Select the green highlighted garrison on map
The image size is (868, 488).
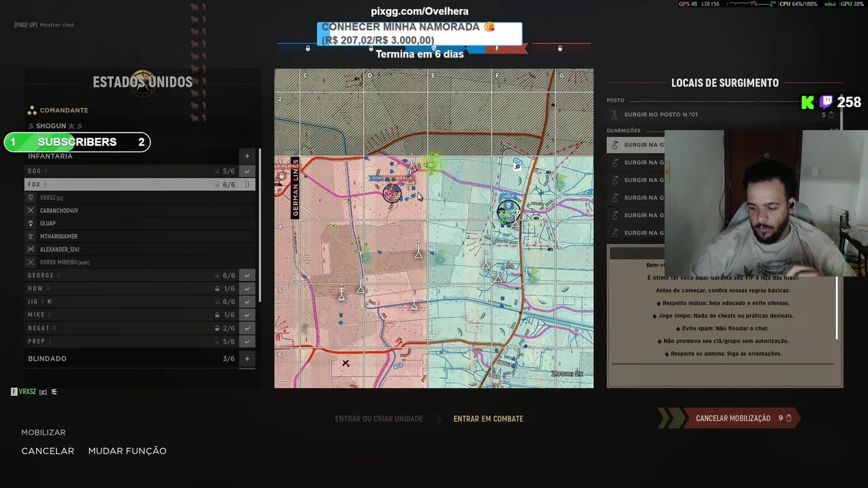(431, 163)
